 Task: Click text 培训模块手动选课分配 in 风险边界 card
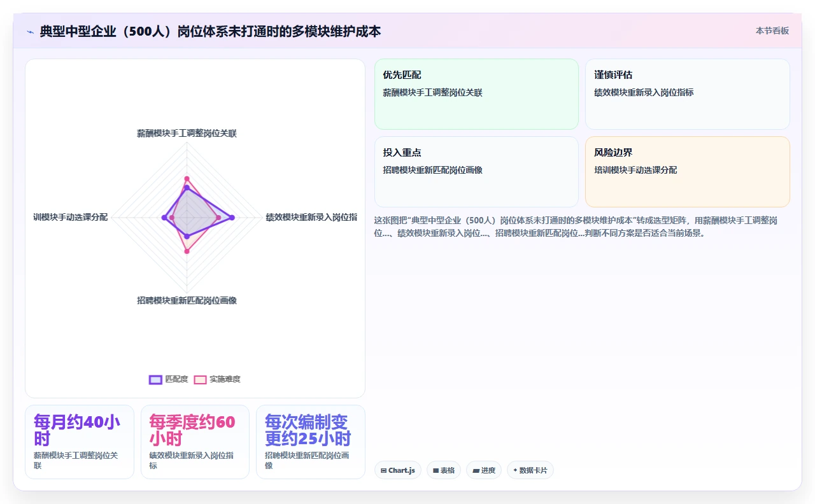(x=635, y=170)
